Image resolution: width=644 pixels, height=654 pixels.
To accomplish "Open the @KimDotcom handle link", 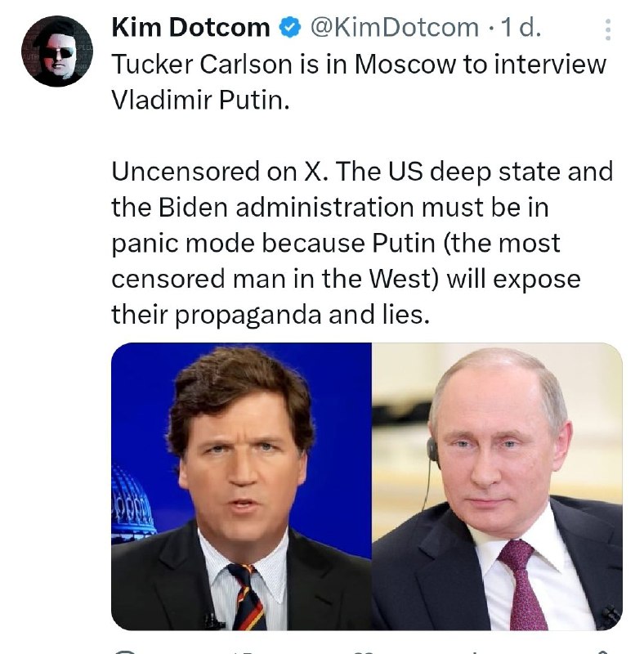I will (394, 28).
